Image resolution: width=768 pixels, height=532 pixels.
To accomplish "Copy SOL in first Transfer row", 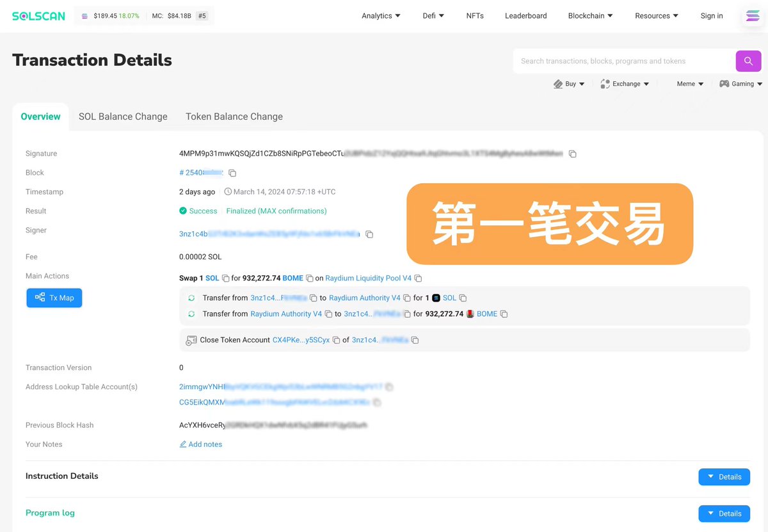I will point(463,298).
